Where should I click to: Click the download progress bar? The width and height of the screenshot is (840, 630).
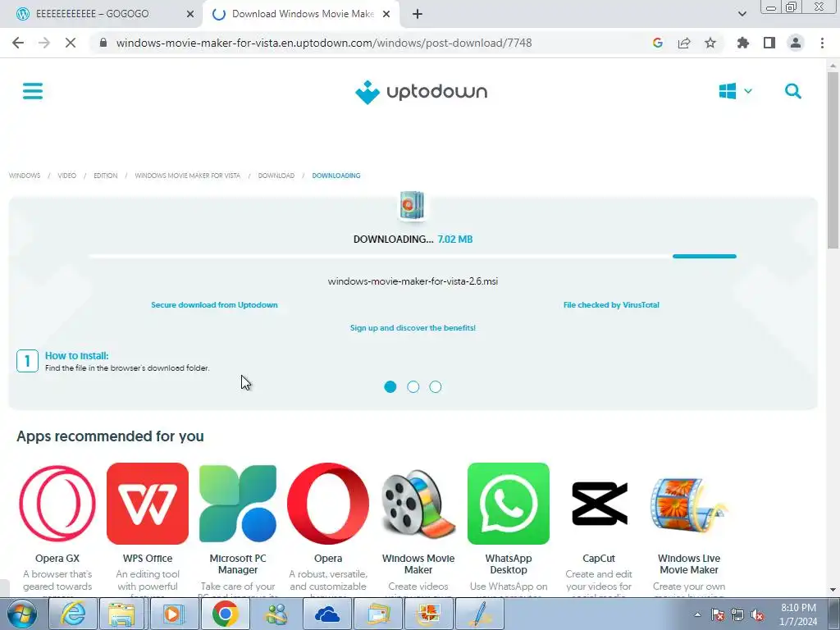[x=413, y=257]
